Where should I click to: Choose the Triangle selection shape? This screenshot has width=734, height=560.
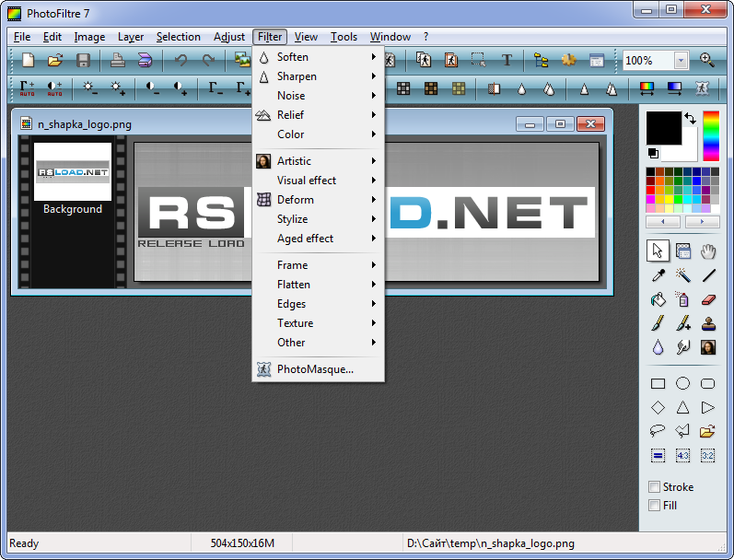[683, 407]
